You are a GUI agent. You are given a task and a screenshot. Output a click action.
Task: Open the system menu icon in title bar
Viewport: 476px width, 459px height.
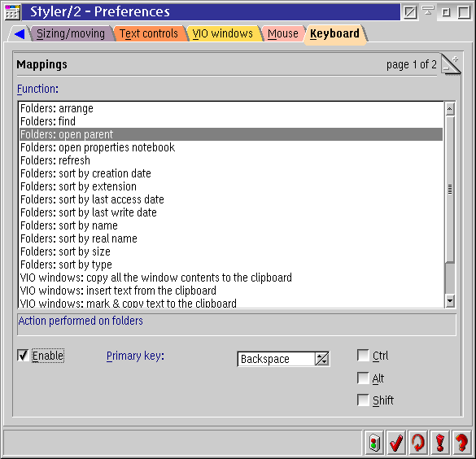(12, 12)
